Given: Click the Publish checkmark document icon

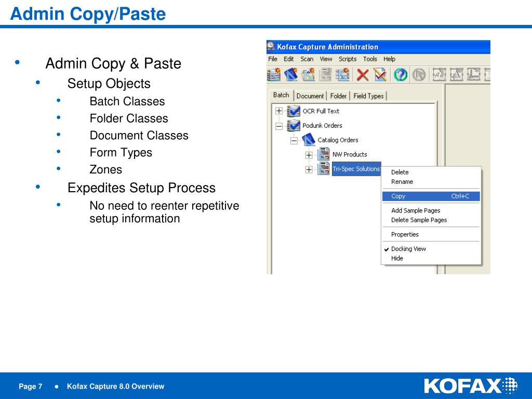Looking at the screenshot, I should tap(380, 74).
